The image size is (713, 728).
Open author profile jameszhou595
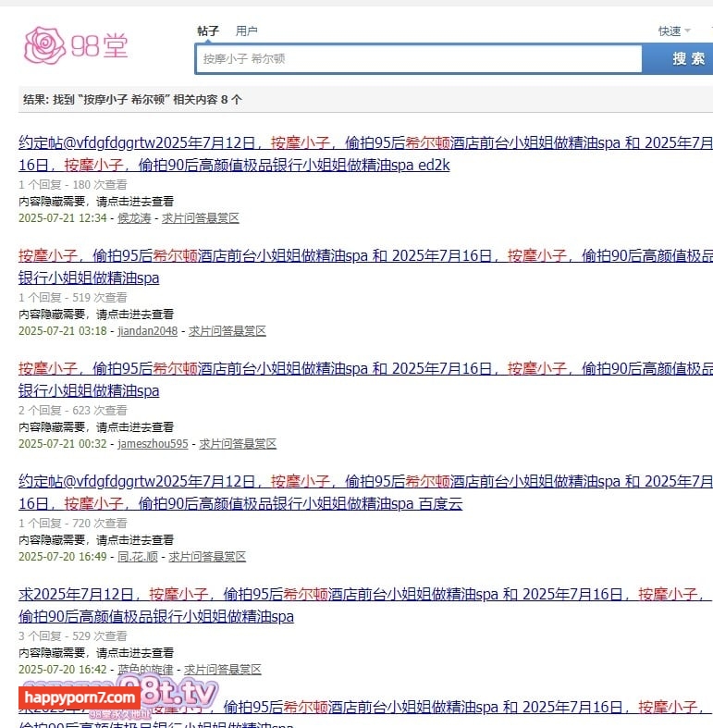(x=153, y=444)
